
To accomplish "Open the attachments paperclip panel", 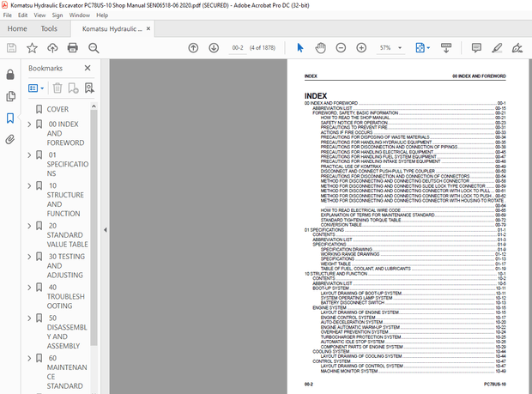I will point(10,139).
